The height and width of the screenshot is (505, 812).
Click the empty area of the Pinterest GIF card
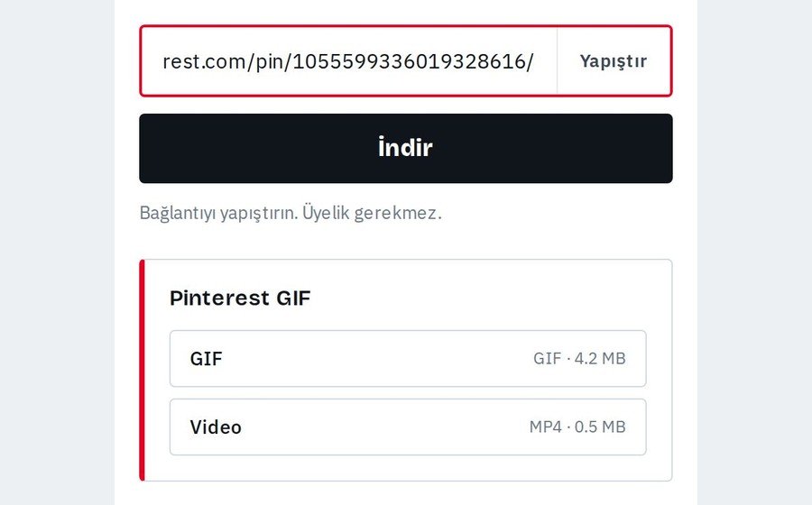tap(466, 298)
